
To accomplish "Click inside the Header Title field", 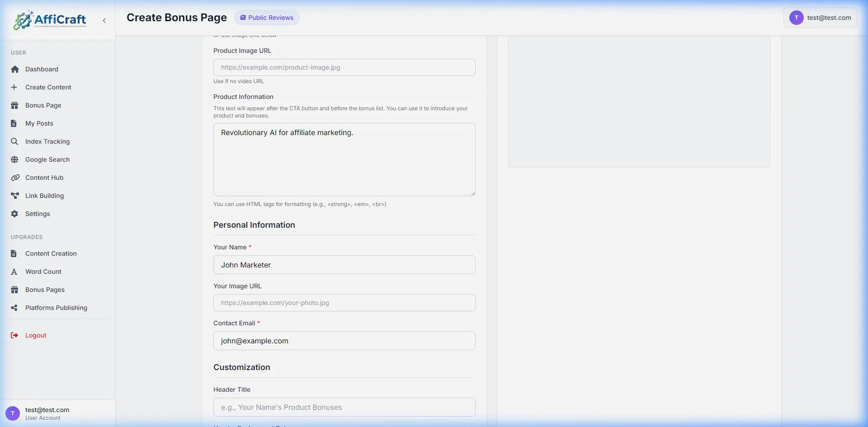I will click(x=344, y=407).
